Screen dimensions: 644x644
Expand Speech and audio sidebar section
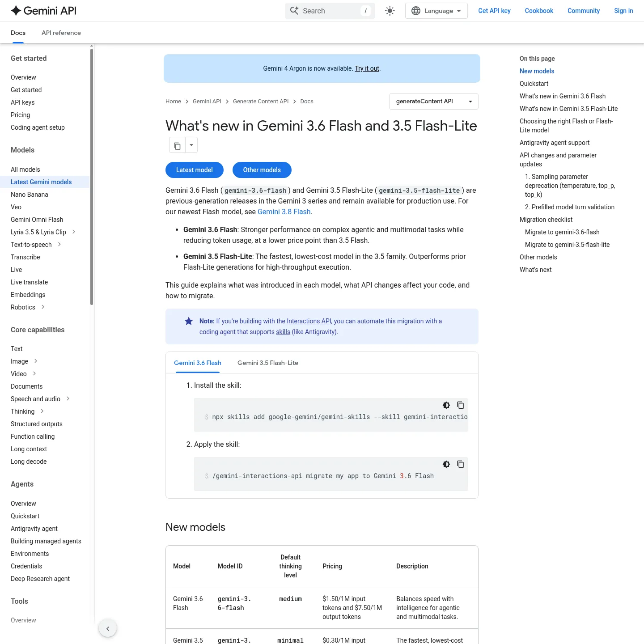click(x=68, y=399)
